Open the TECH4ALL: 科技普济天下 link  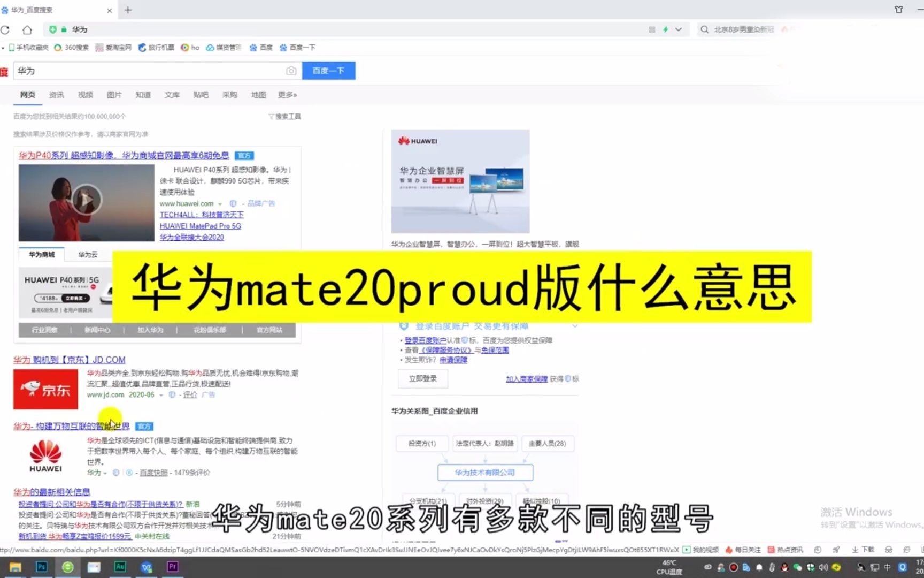click(202, 215)
